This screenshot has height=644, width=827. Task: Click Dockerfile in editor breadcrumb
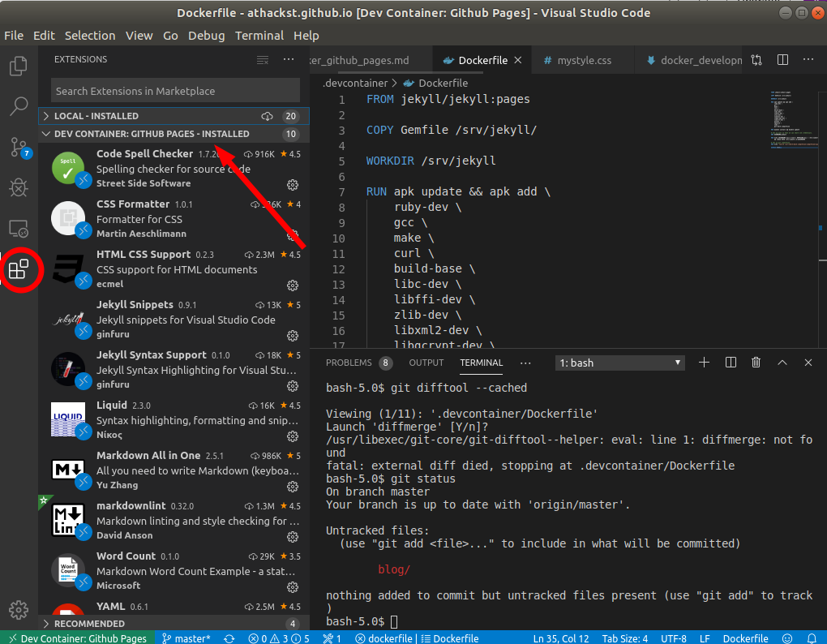point(436,83)
